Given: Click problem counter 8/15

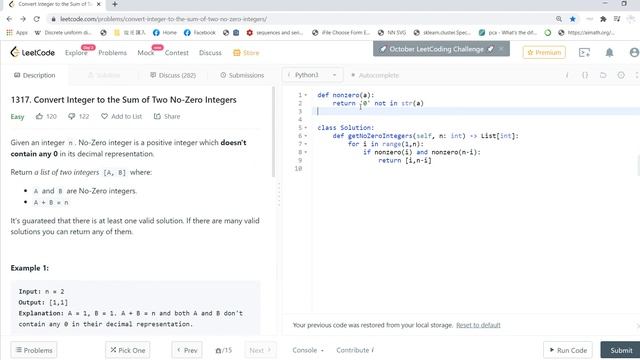Looking at the screenshot, I should click(224, 350).
